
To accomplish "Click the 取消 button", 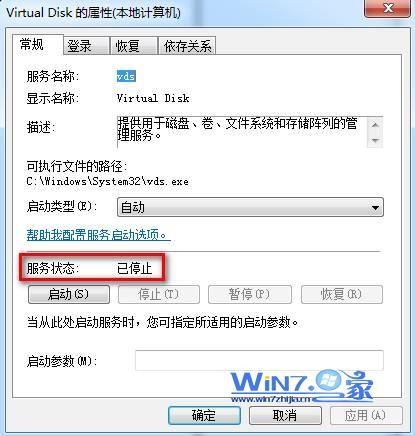I will tap(285, 415).
